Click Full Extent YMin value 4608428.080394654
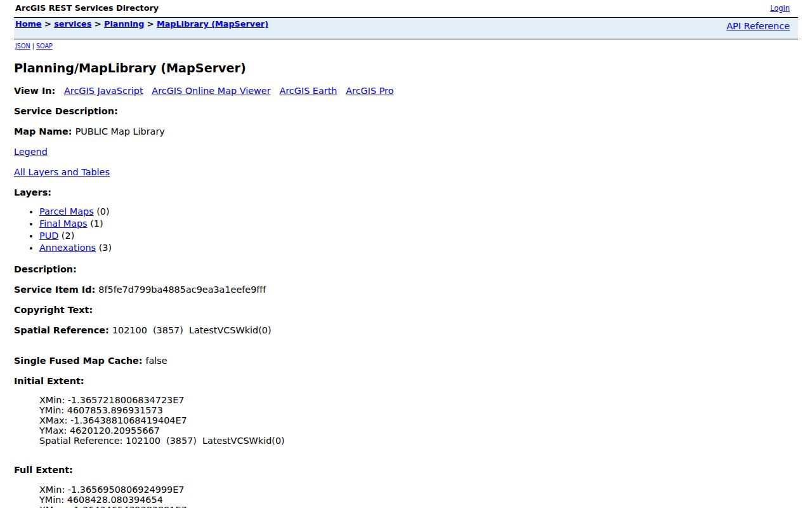 (115, 500)
